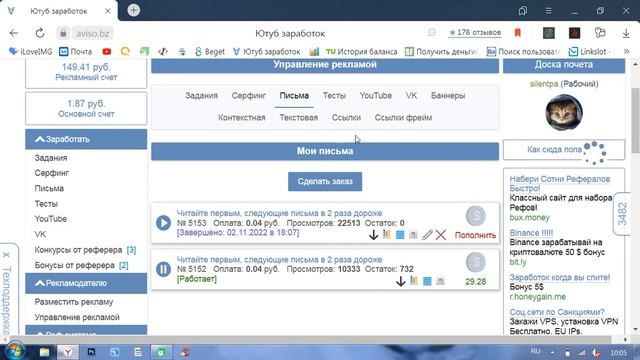This screenshot has width=640, height=360.
Task: Switch to the Задания advertising tab
Action: pos(201,96)
